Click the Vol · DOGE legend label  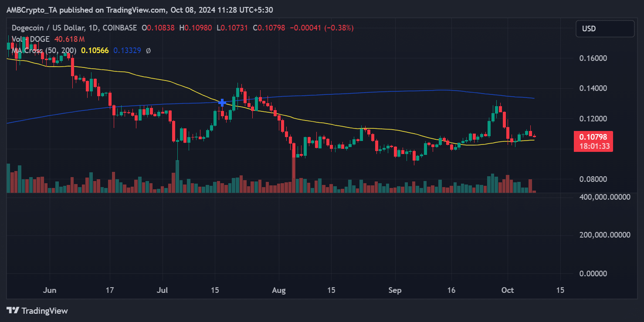(x=31, y=39)
